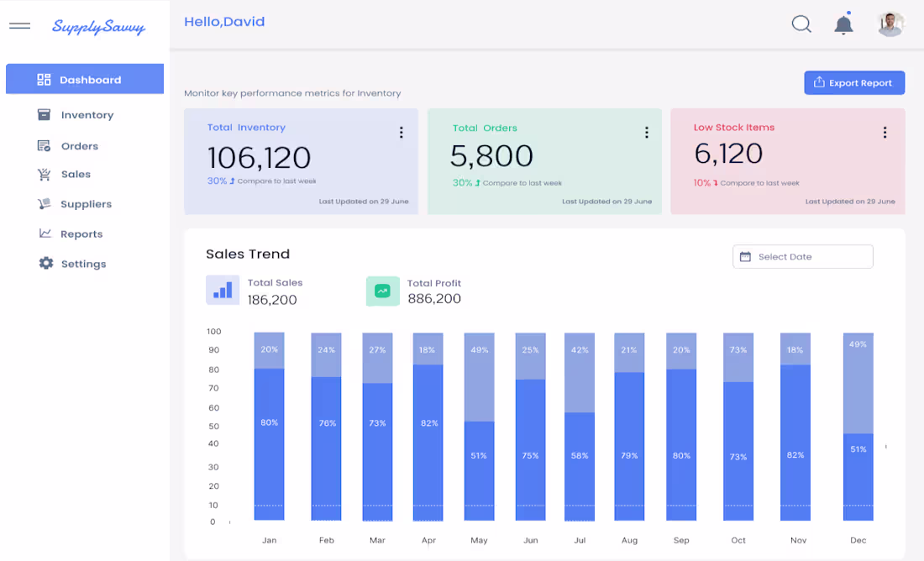
Task: Click the Settings gear icon
Action: coord(45,263)
